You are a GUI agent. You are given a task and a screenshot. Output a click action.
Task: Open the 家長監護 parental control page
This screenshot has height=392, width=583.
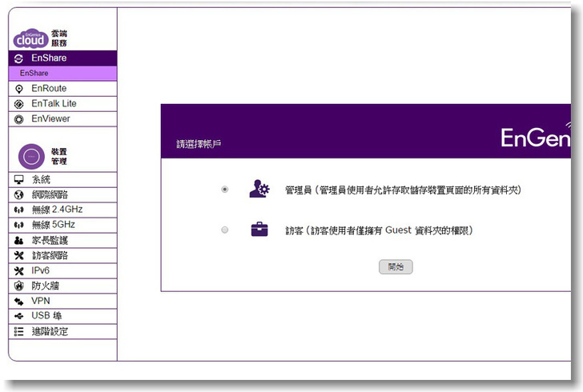[50, 240]
